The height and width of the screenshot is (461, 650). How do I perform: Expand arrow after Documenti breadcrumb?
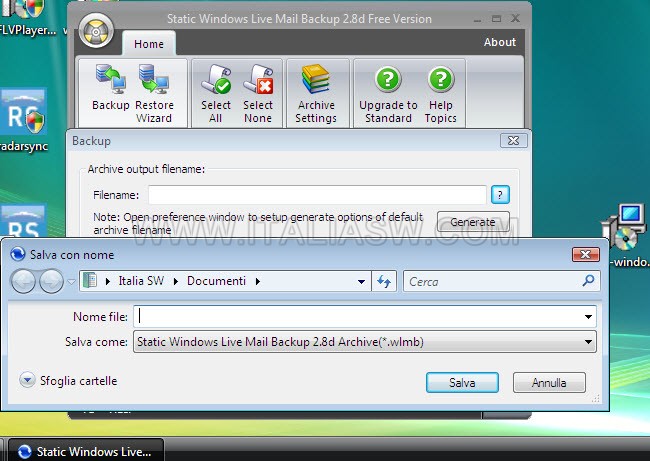(258, 281)
